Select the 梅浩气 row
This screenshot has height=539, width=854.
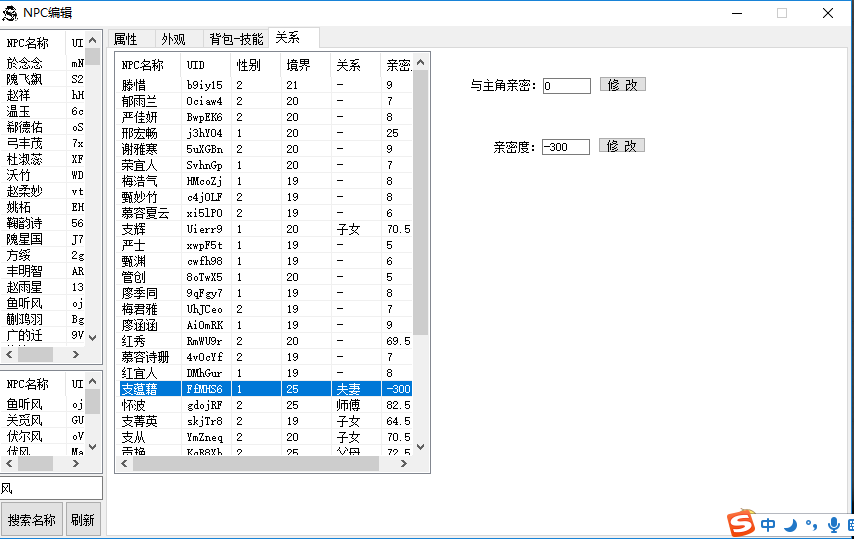266,181
